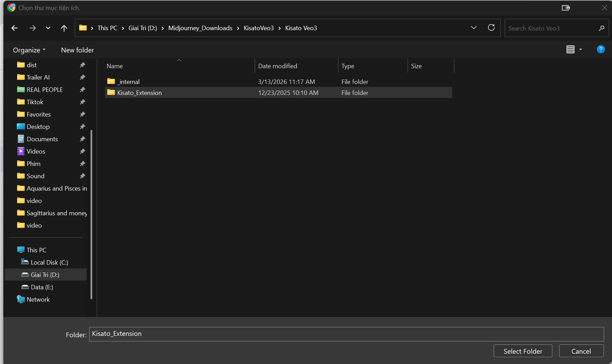Sort by Size column

431,66
